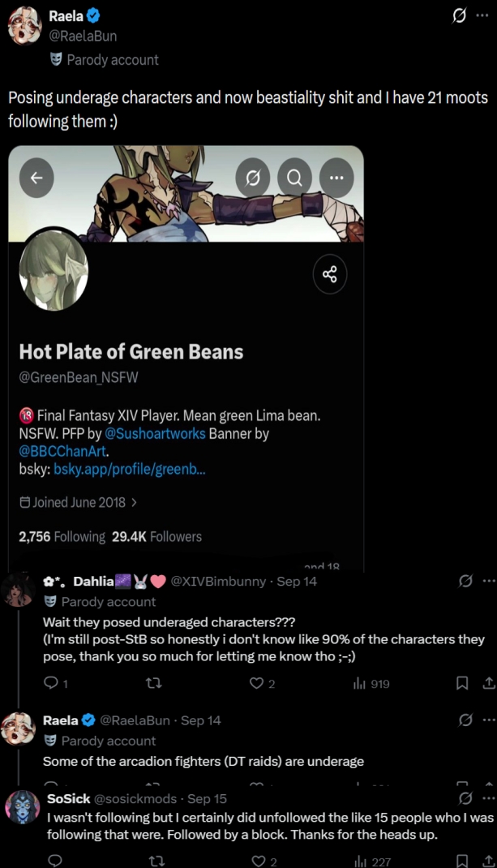This screenshot has width=497, height=868.
Task: Open more menu on SoSick's reply
Action: pos(489,798)
